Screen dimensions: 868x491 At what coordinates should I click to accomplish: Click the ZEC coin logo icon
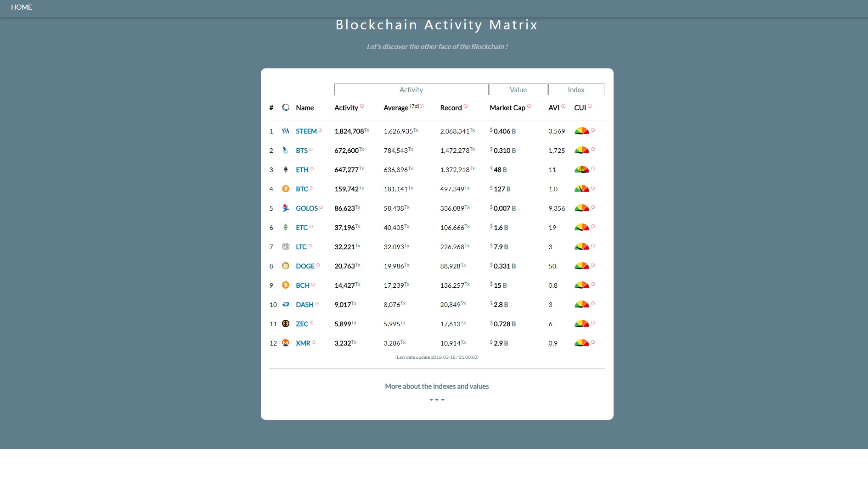[x=286, y=324]
